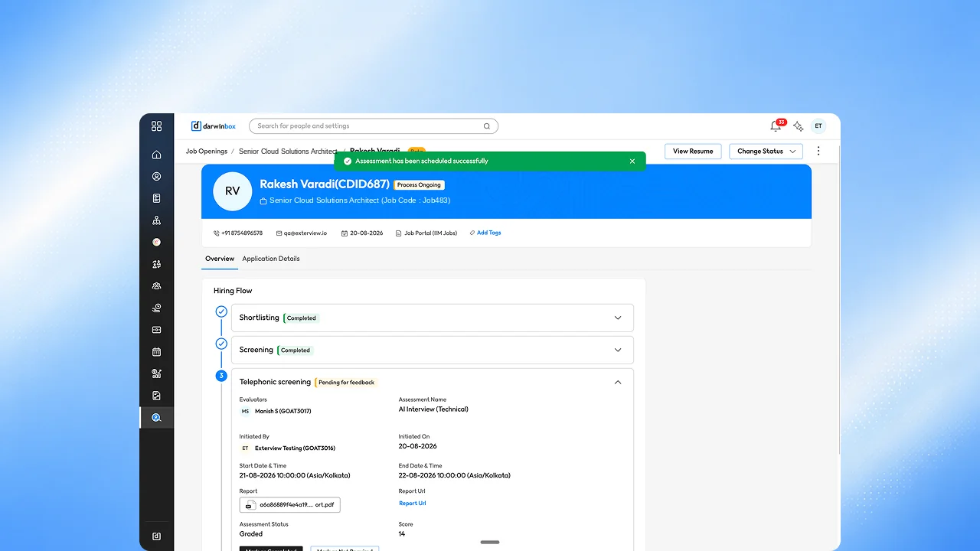Click the start time 21-08-2026 10:00:00

[295, 475]
